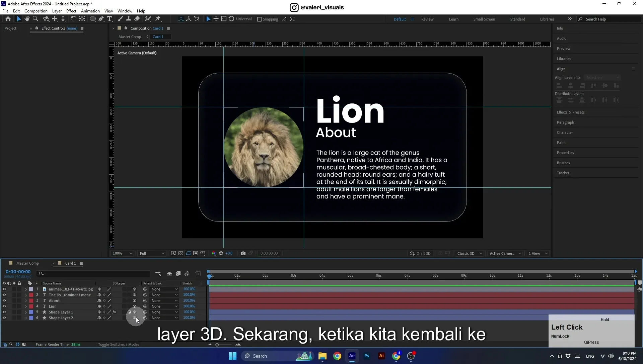Open the Composition menu
643x364 pixels.
point(36,11)
